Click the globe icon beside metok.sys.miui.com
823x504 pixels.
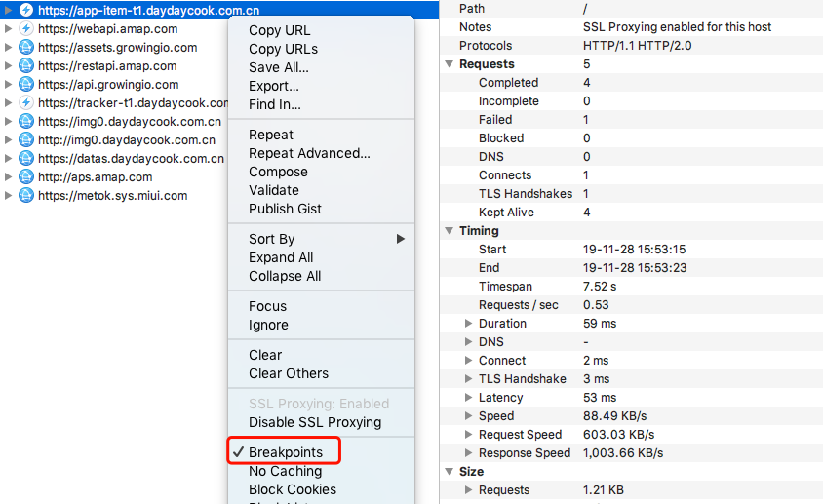pos(26,195)
